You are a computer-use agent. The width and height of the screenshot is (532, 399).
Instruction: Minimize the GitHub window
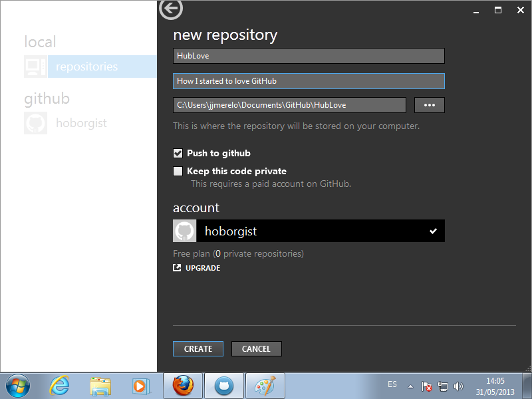point(476,11)
